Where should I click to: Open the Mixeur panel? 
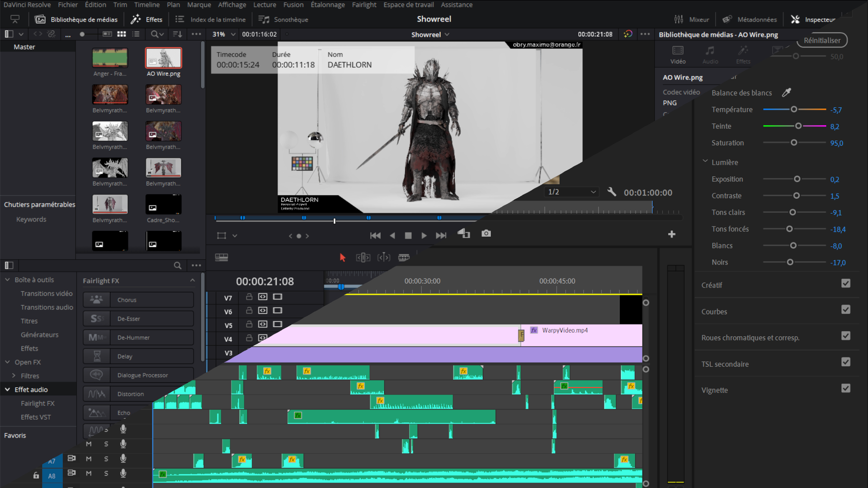[x=692, y=19]
